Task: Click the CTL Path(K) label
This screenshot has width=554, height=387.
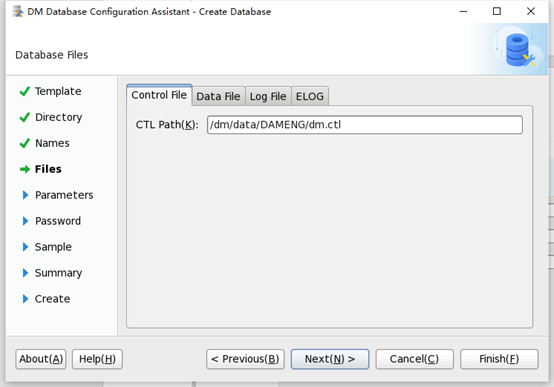Action: click(167, 125)
